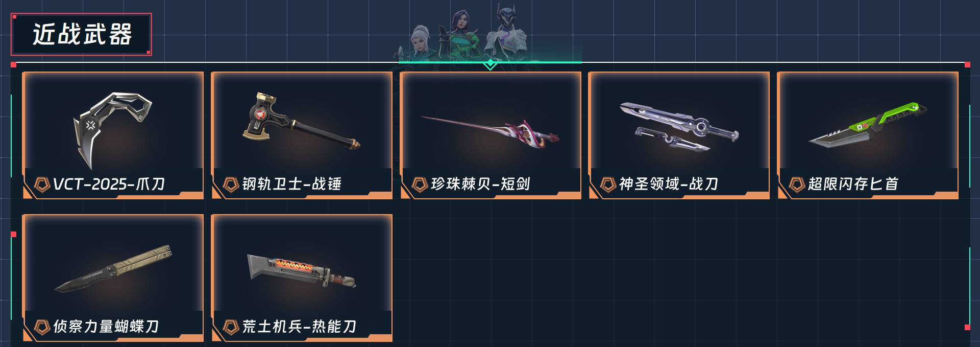Viewport: 980px width, 347px height.
Task: Click the teal diamond marker under characters
Action: (490, 64)
